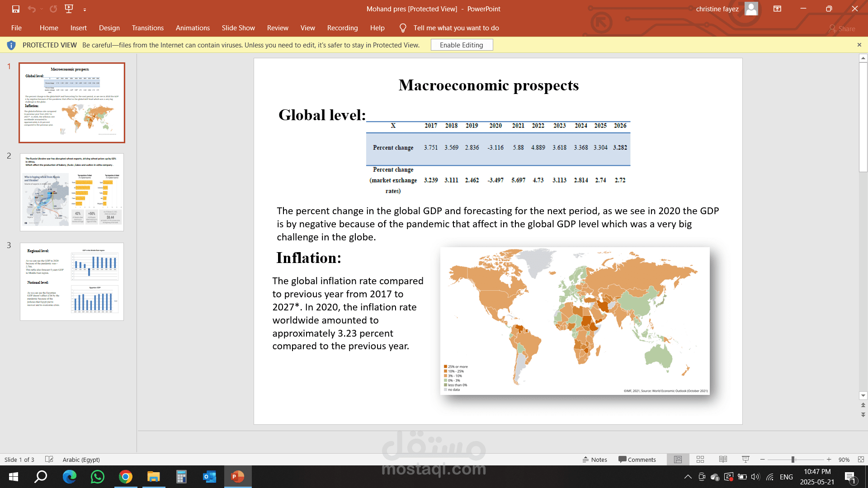Open the notification center icon
This screenshot has width=868, height=488.
850,477
